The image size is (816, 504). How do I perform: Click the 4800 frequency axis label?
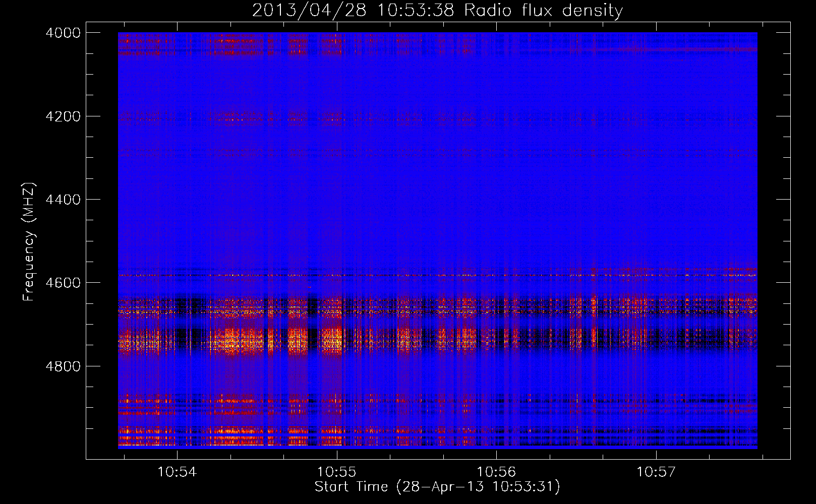tap(63, 366)
